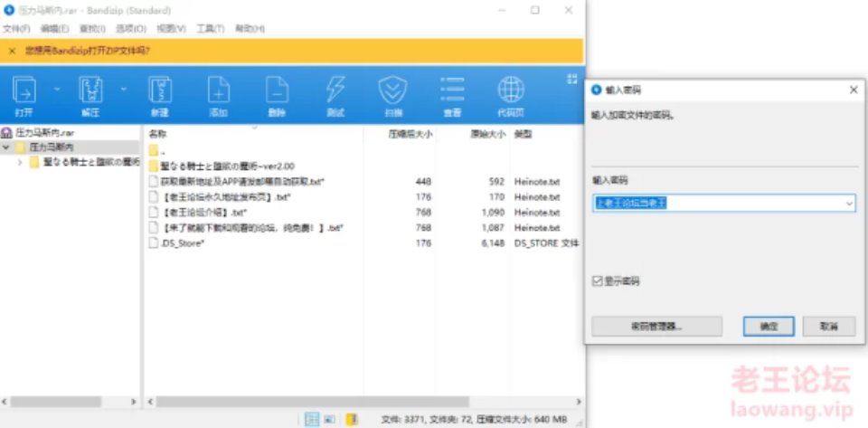Open the Tools (工具) menu

coord(211,28)
